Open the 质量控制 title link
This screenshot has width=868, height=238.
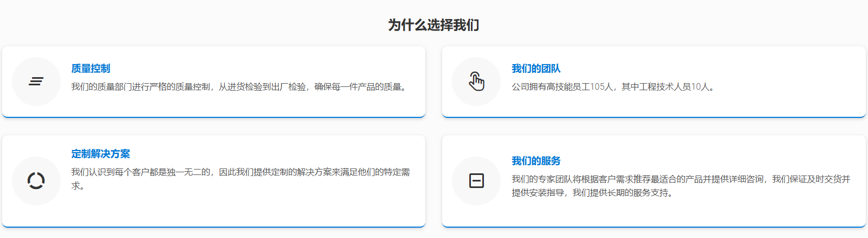click(91, 68)
